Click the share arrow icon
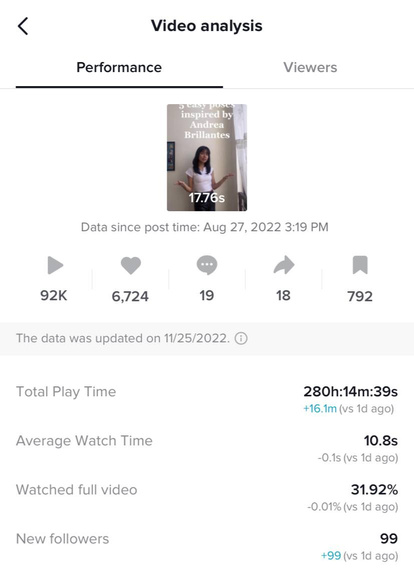The width and height of the screenshot is (414, 583). coord(284,265)
